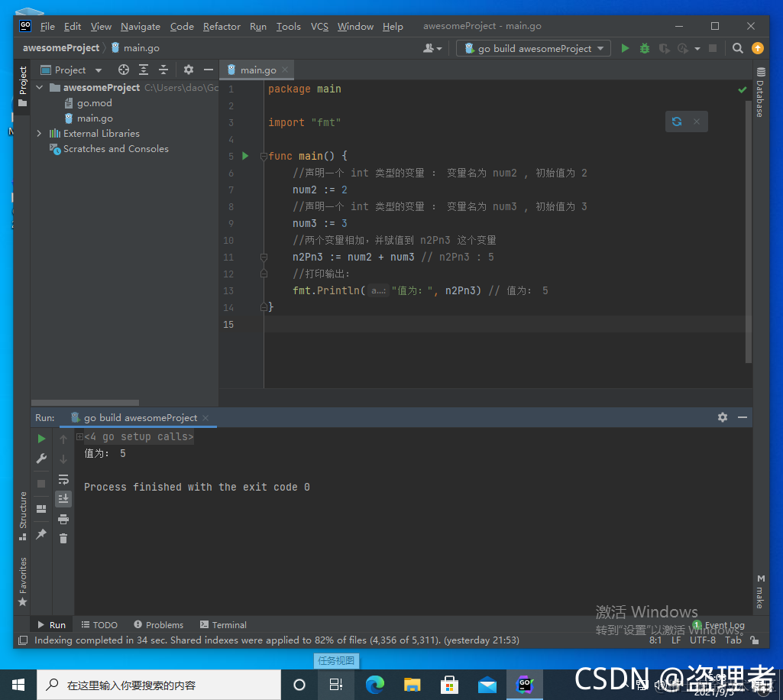Open Scratches and Consoles

[115, 149]
